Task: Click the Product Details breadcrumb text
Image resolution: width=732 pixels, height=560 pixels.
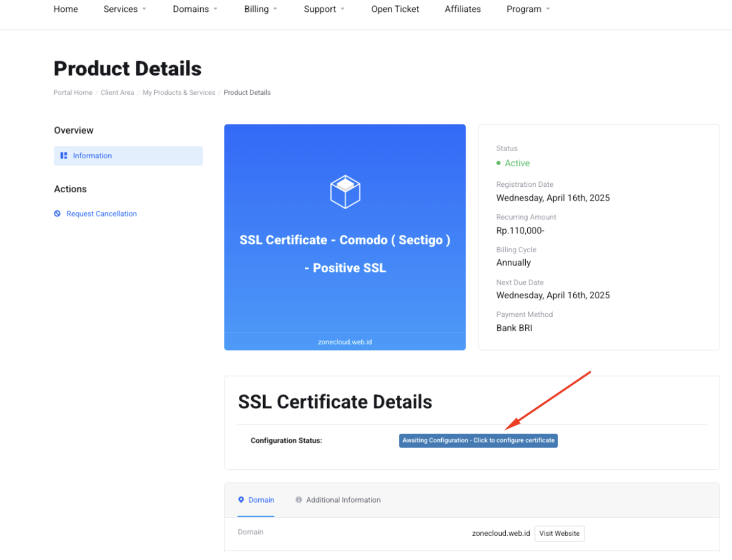Action: click(247, 93)
